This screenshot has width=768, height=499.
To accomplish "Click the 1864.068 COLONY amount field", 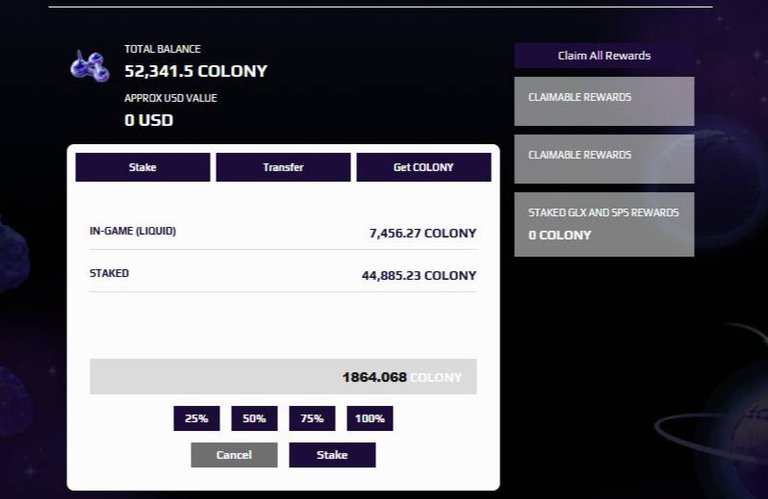I will coord(283,377).
